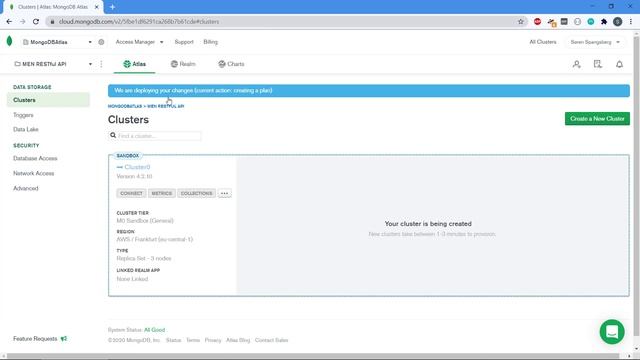Viewport: 640px width, 360px height.
Task: Open the Cluster0 name link
Action: click(x=137, y=167)
